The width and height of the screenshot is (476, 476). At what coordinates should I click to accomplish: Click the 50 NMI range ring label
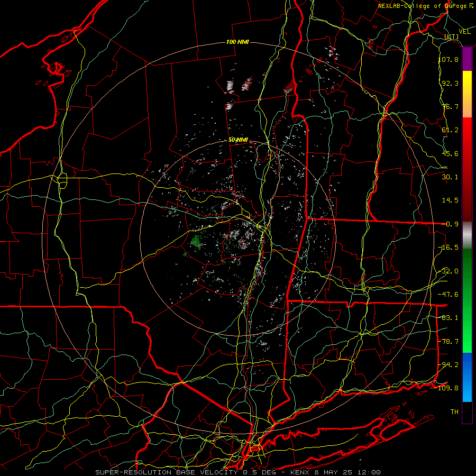(239, 140)
